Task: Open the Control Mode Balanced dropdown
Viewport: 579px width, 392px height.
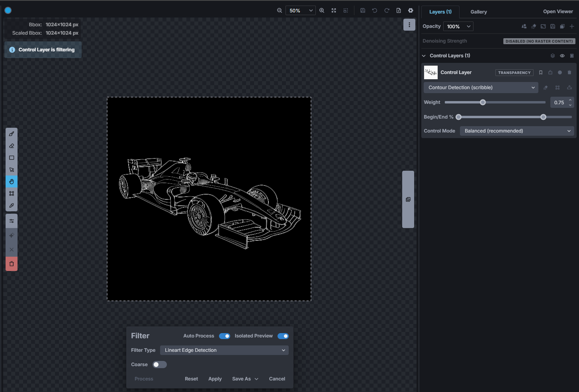Action: click(x=517, y=131)
